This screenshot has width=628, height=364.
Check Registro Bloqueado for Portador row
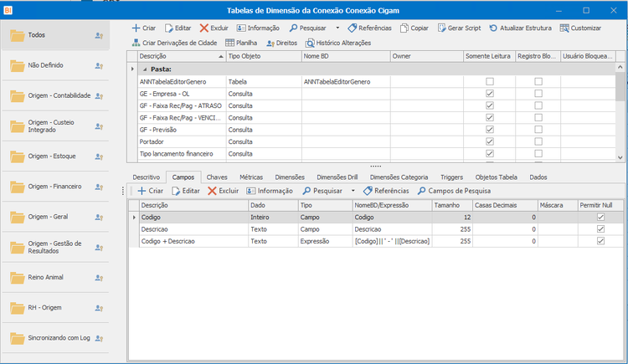pos(538,141)
